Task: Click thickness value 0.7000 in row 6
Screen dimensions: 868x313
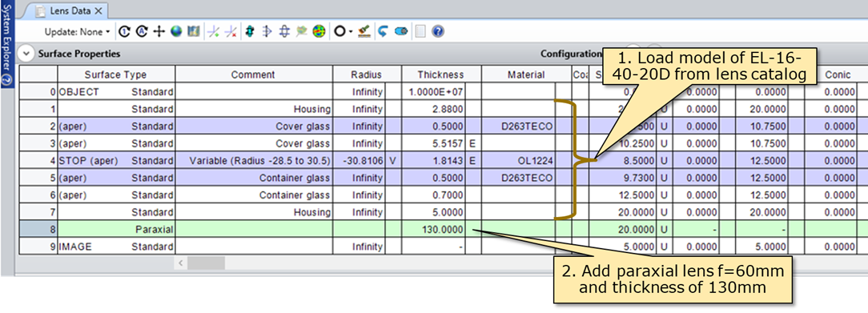Action: [433, 195]
